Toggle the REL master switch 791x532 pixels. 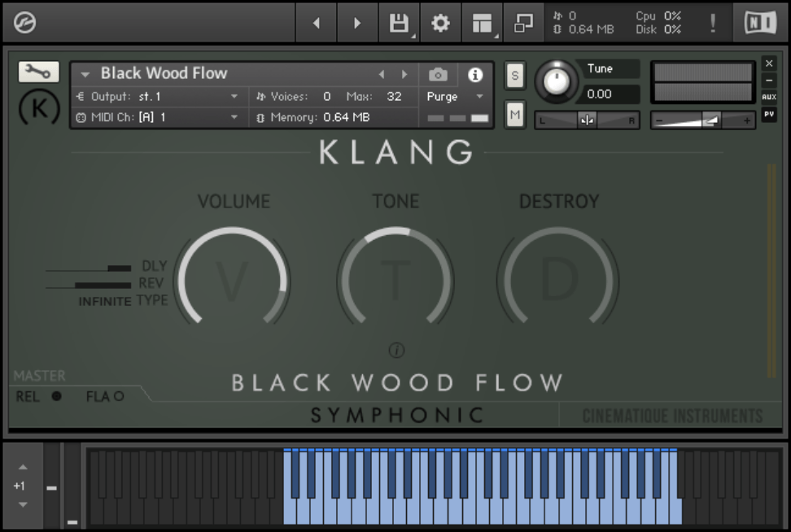click(56, 396)
